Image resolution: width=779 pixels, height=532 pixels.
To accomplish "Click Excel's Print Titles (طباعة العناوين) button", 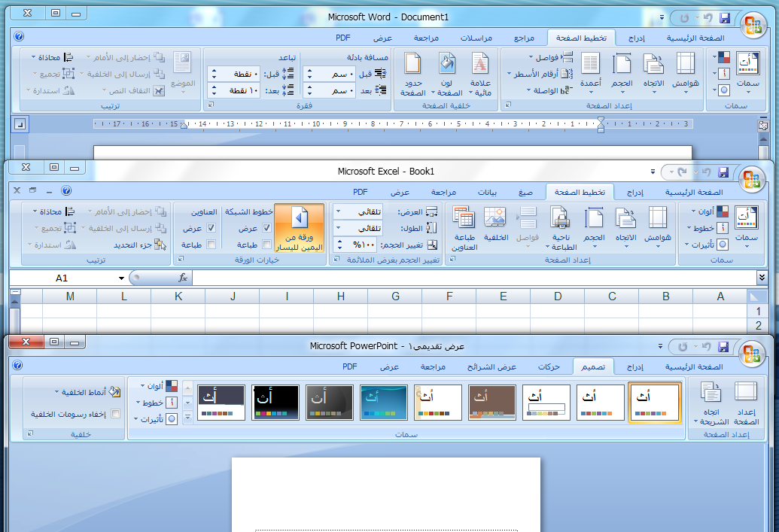I will (464, 227).
